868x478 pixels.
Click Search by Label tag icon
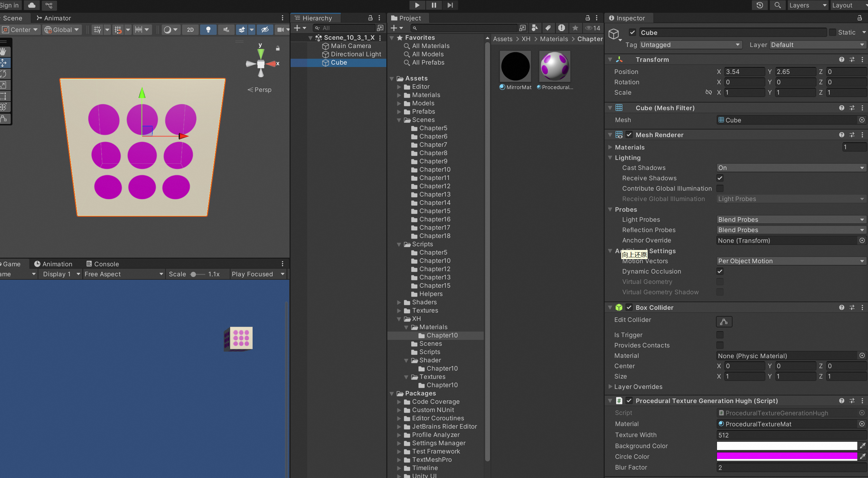coord(548,28)
